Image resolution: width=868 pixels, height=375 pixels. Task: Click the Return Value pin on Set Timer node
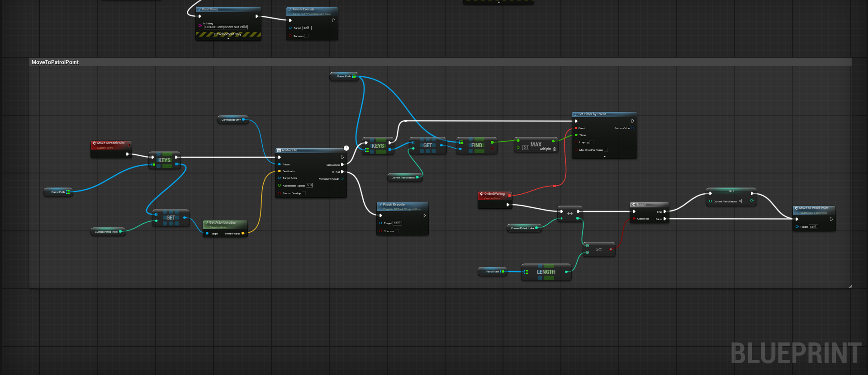[x=632, y=128]
